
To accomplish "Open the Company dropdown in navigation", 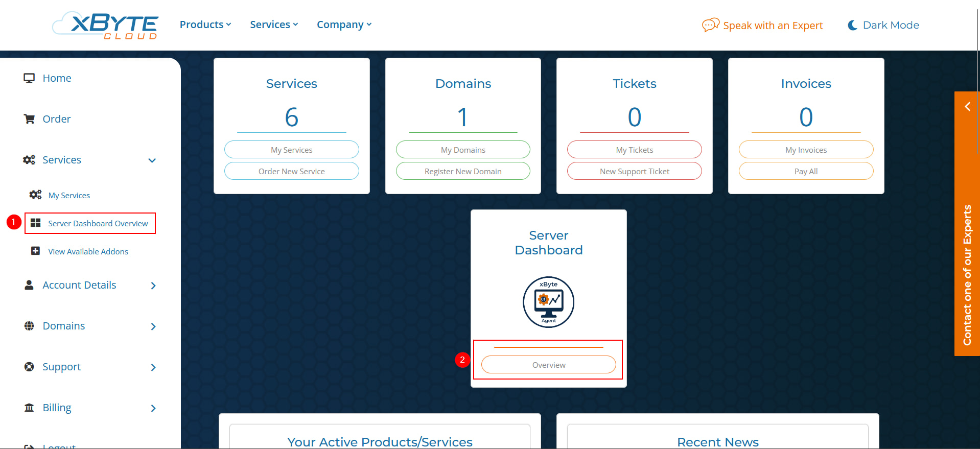I will coord(344,25).
